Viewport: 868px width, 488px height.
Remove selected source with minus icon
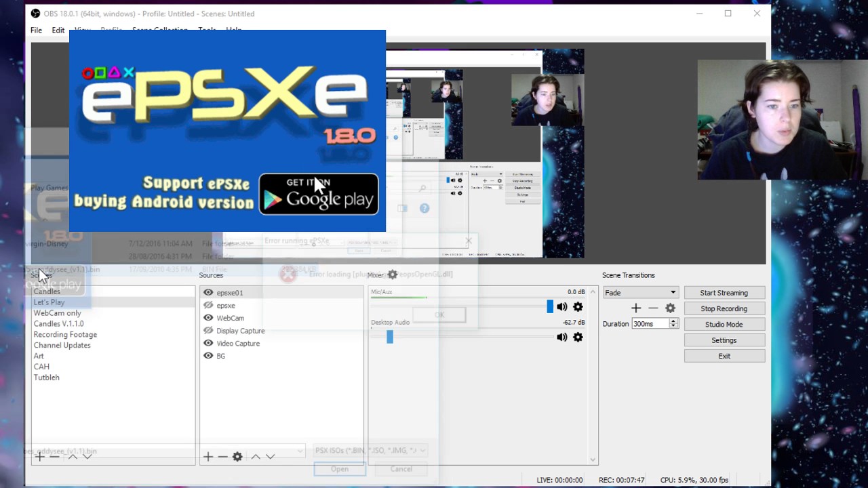[x=222, y=457]
